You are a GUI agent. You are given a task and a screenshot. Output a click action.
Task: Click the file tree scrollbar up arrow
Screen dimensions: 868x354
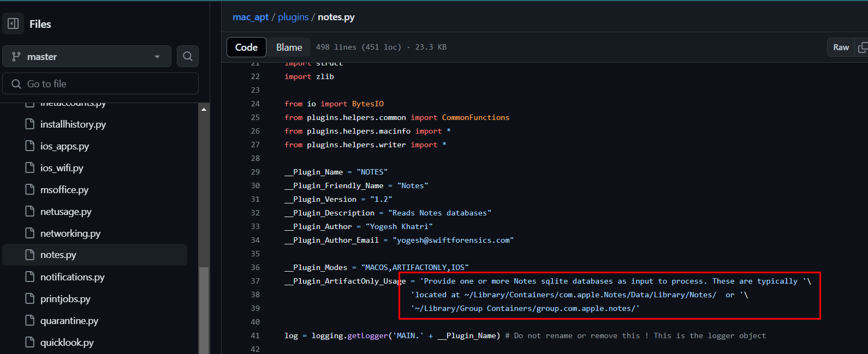click(204, 110)
